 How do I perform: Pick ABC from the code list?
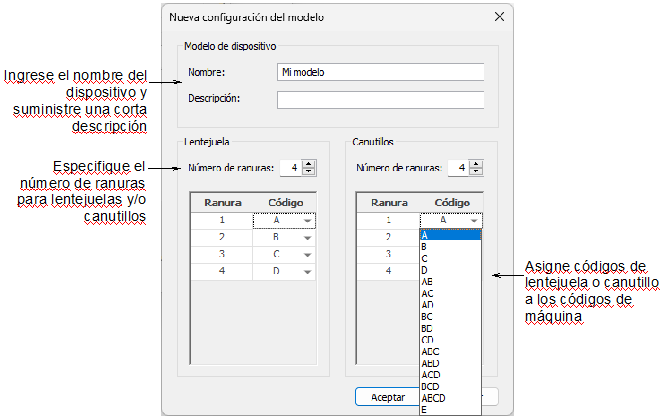coord(450,351)
